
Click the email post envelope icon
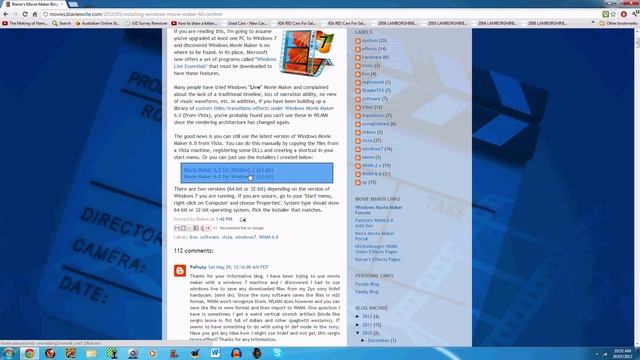click(x=243, y=220)
